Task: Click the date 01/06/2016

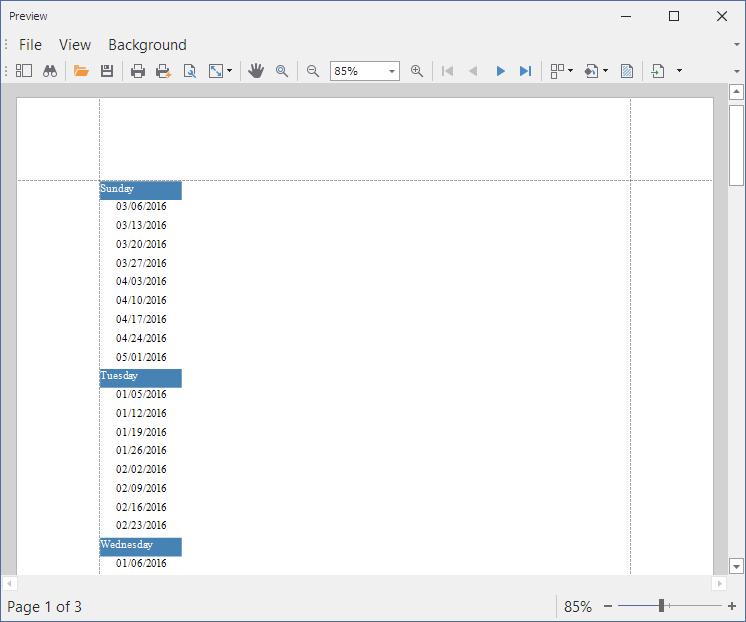Action: pos(141,563)
